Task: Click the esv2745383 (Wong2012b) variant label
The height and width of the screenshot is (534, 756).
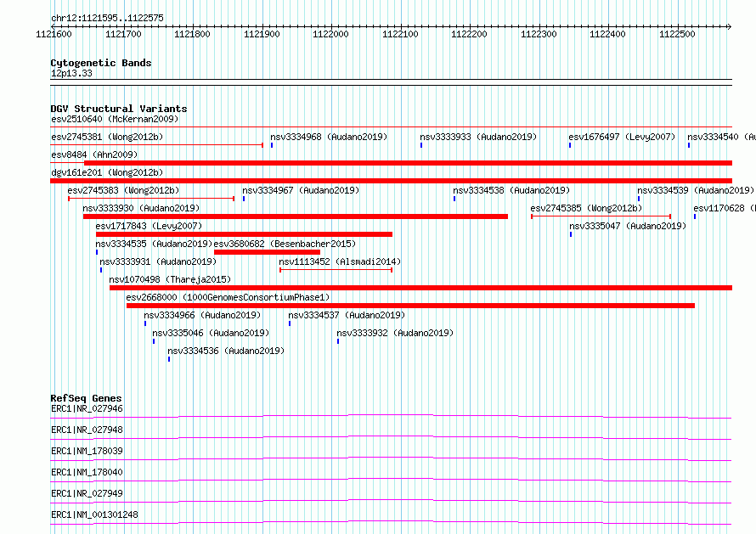Action: pyautogui.click(x=123, y=190)
